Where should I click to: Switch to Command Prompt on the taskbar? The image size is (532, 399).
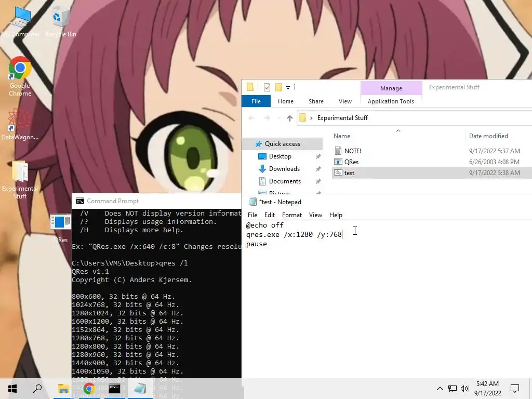tap(114, 389)
